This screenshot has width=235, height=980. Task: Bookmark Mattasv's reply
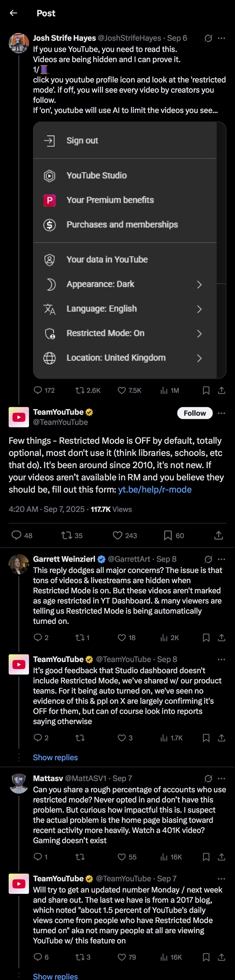coord(206,857)
